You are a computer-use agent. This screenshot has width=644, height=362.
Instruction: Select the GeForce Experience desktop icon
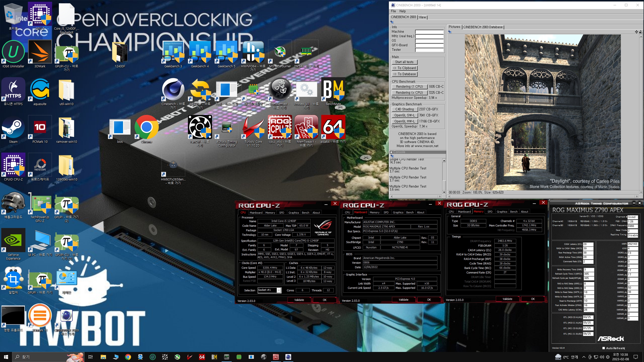(13, 244)
